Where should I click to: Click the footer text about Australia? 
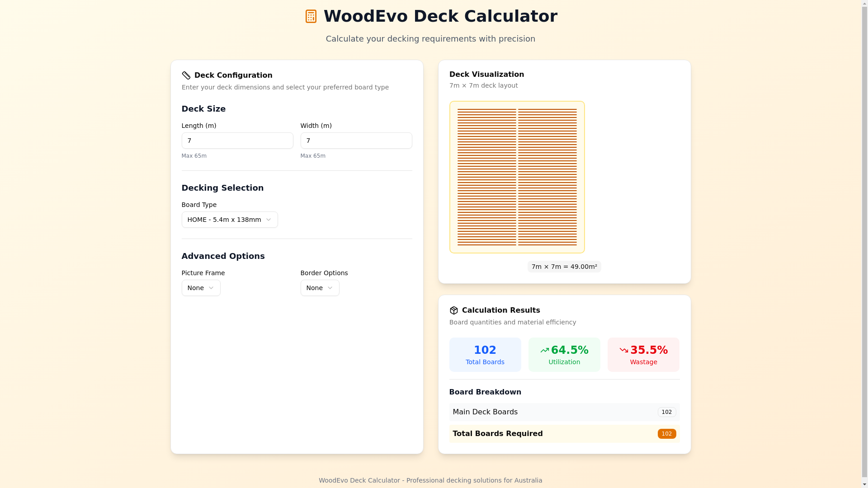430,480
